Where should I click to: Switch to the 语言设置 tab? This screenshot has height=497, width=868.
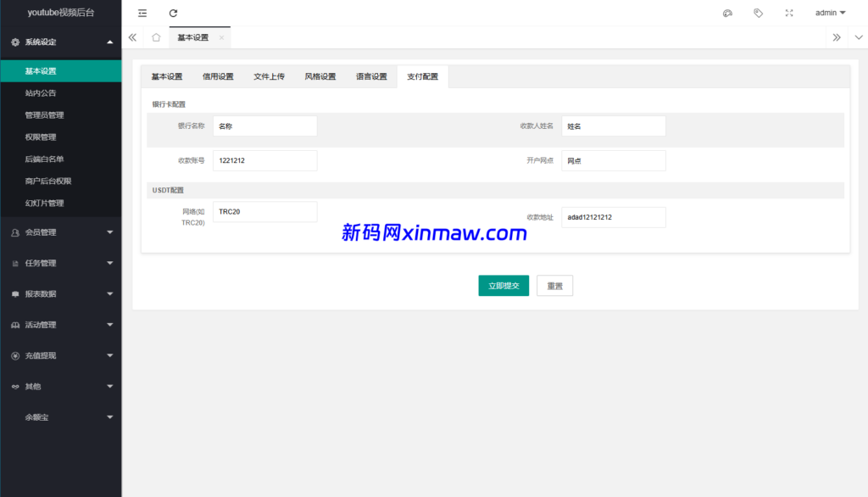[x=371, y=76]
